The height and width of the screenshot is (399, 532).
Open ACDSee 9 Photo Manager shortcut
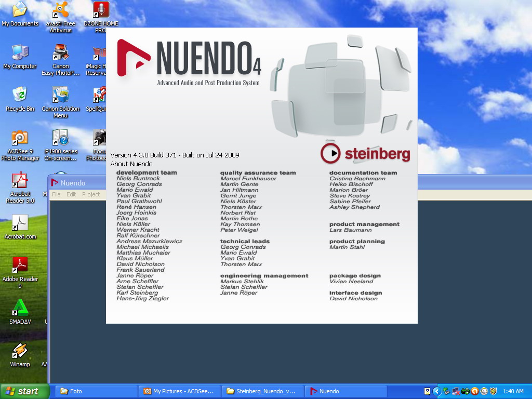pos(20,145)
